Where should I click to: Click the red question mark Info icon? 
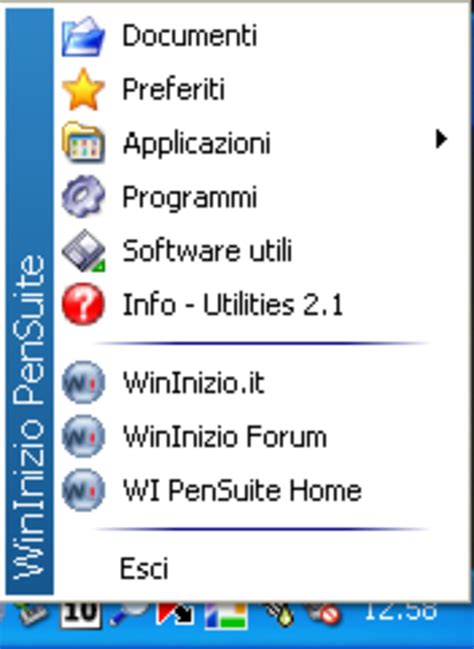(x=83, y=304)
